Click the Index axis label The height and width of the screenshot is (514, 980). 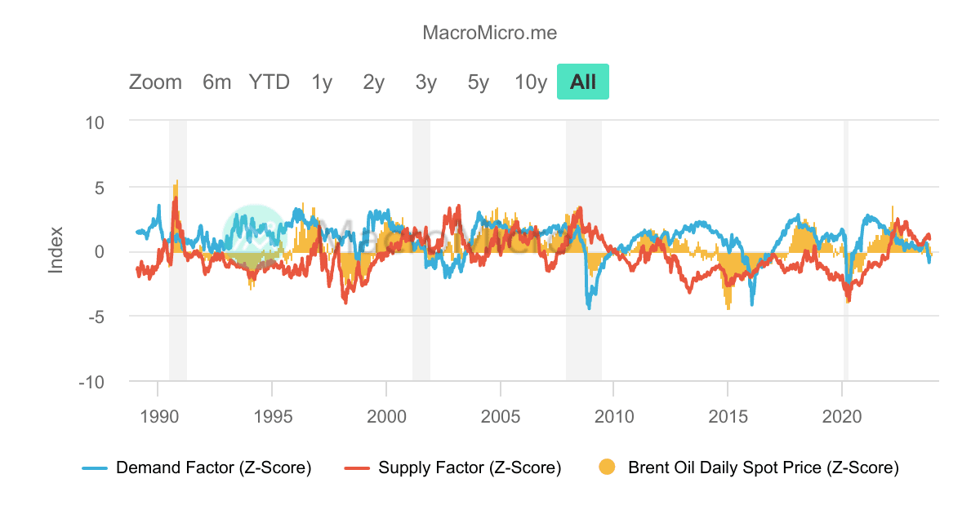tap(56, 249)
